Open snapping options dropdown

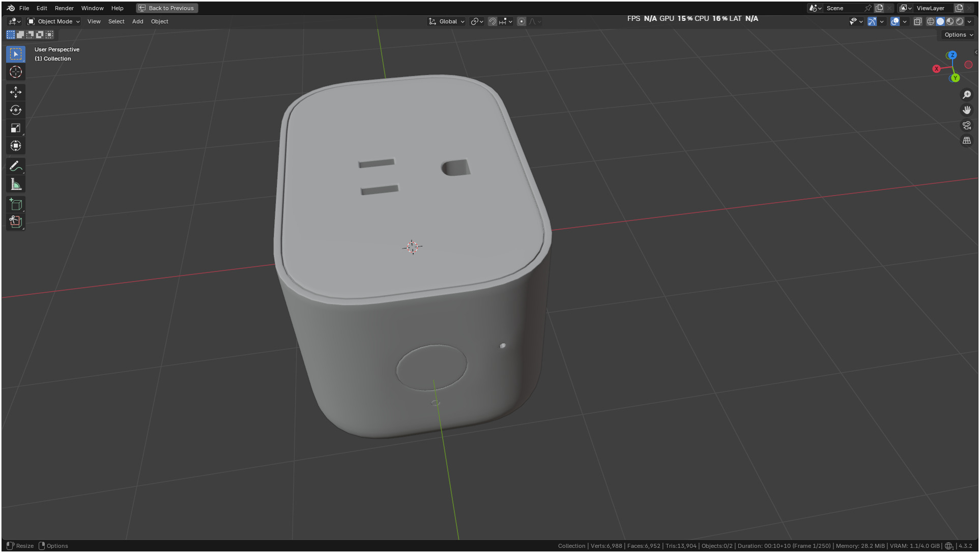tap(505, 21)
